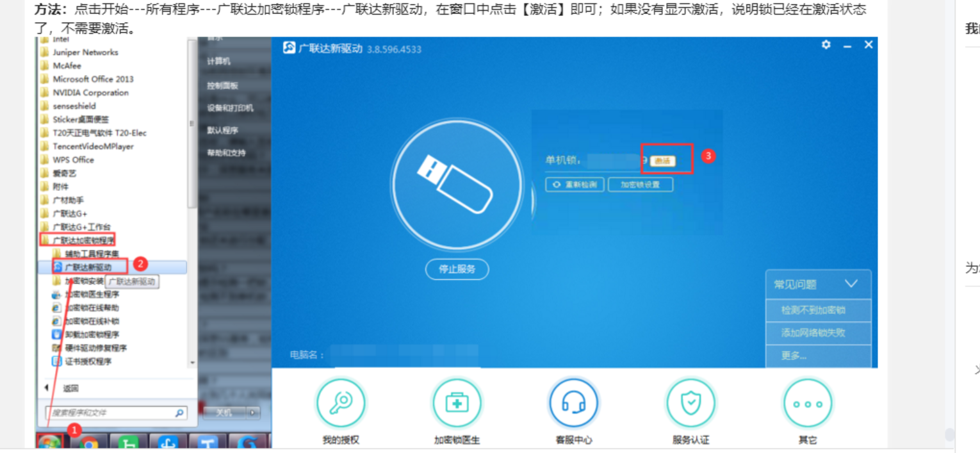This screenshot has height=453, width=980.
Task: Click the 停止服务 button
Action: pyautogui.click(x=457, y=269)
